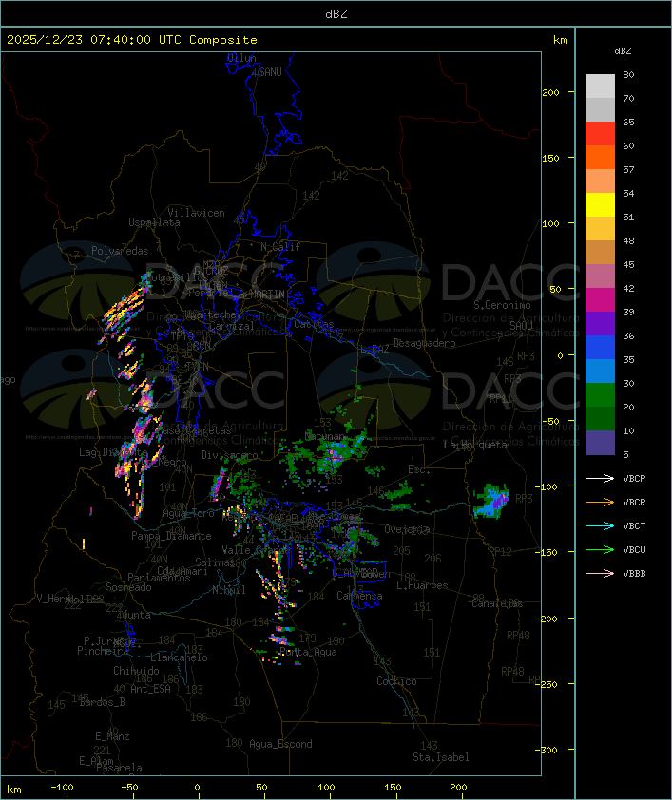672x800 pixels.
Task: Click the Villavicen map label
Action: [197, 213]
